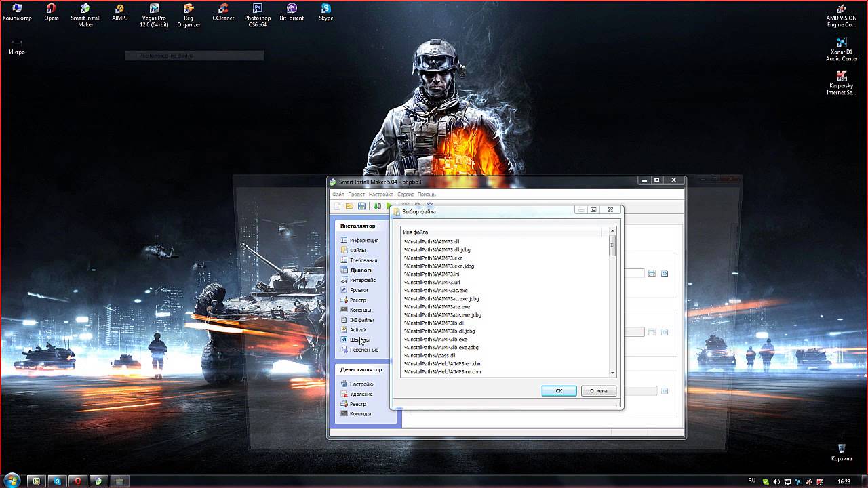Open the Переменные section in sidebar
This screenshot has width=868, height=488.
tap(360, 350)
